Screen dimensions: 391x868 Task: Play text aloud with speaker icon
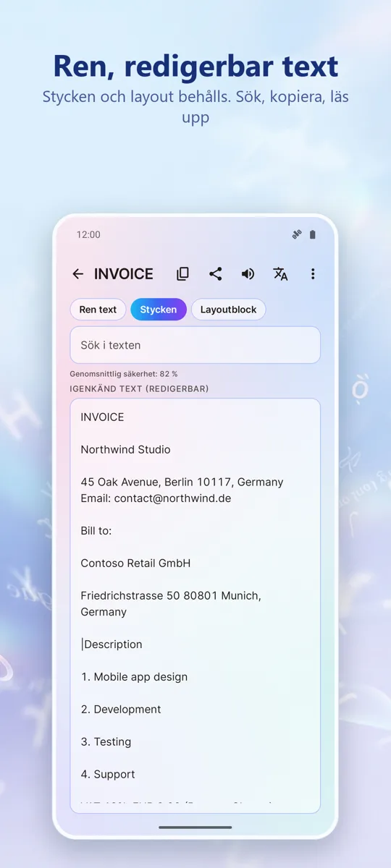pos(248,273)
